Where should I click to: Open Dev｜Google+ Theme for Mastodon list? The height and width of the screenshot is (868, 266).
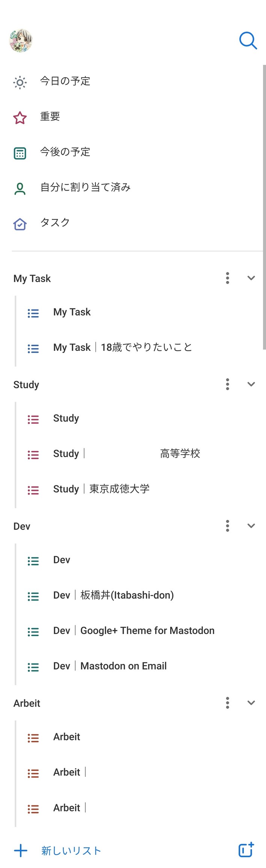tap(134, 631)
